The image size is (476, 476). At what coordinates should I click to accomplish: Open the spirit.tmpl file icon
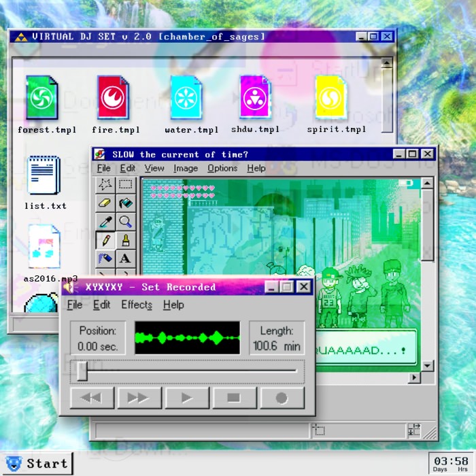(x=331, y=97)
